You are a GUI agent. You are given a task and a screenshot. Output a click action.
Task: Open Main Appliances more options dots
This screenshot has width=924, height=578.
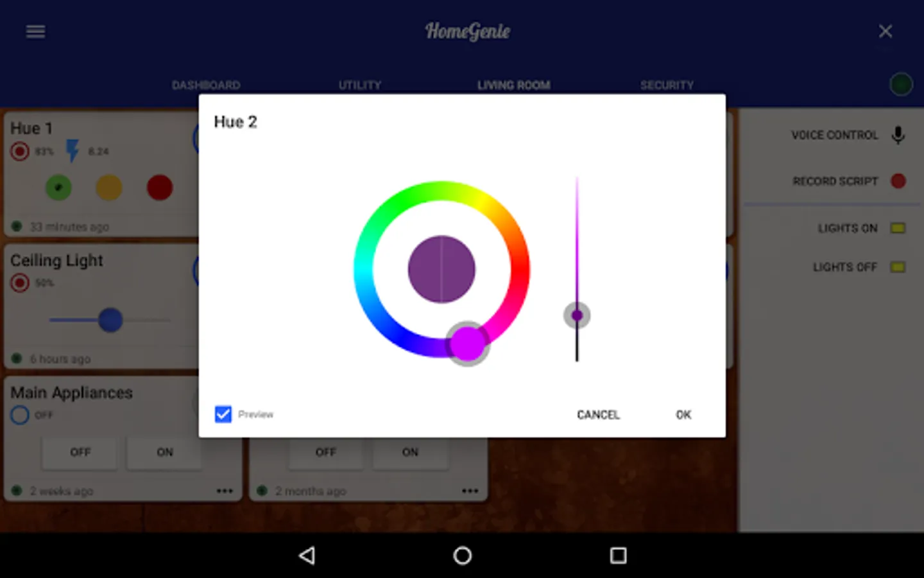coord(225,491)
